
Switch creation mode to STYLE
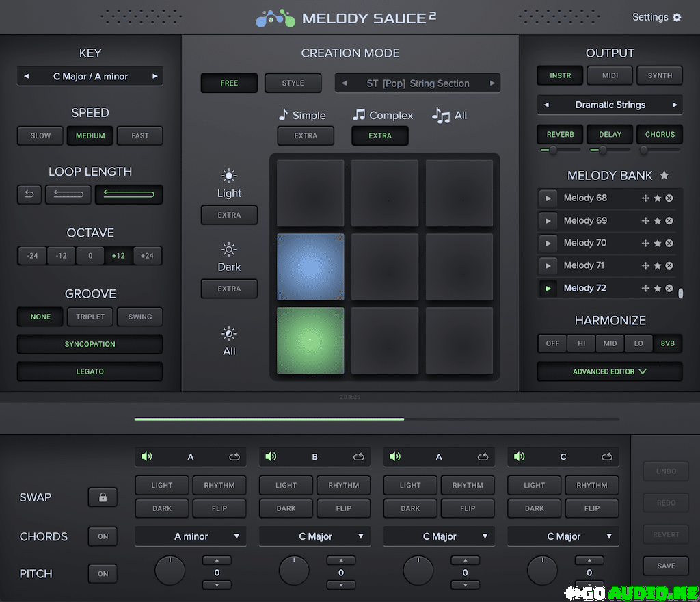[x=293, y=83]
